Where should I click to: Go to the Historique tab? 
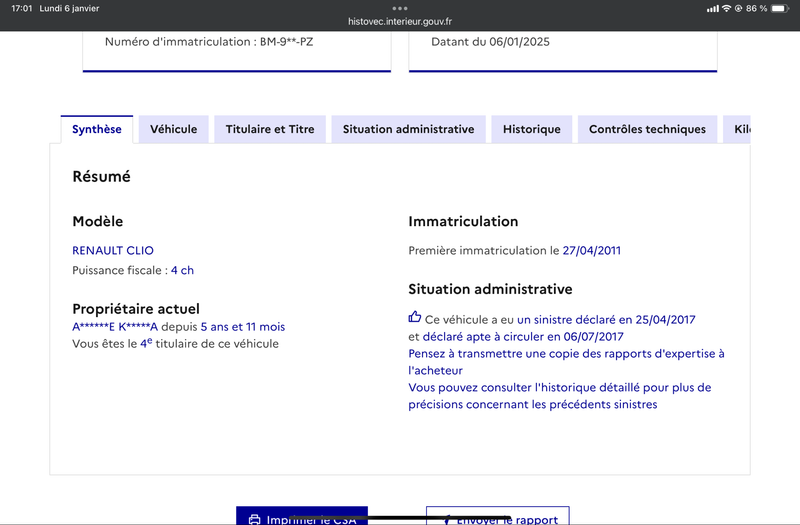[532, 130]
